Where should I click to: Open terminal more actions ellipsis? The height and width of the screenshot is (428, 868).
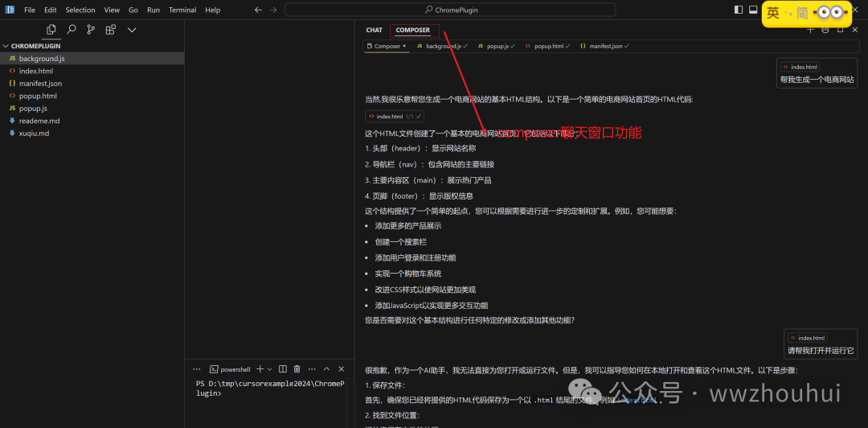(312, 368)
